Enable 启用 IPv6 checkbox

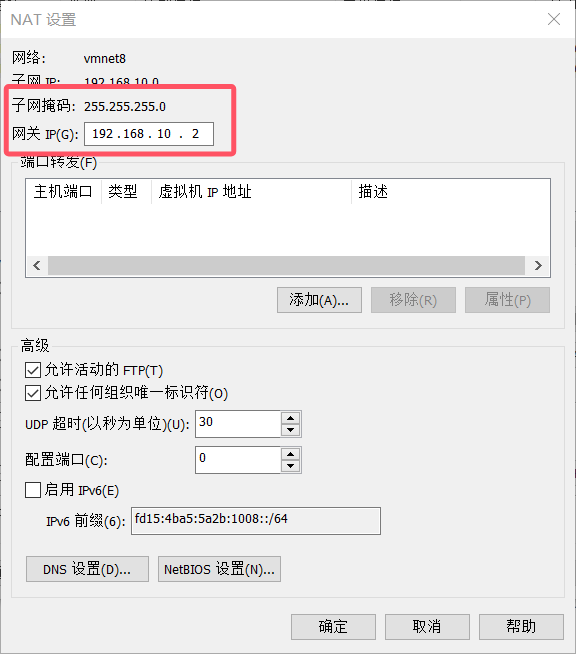click(x=33, y=490)
